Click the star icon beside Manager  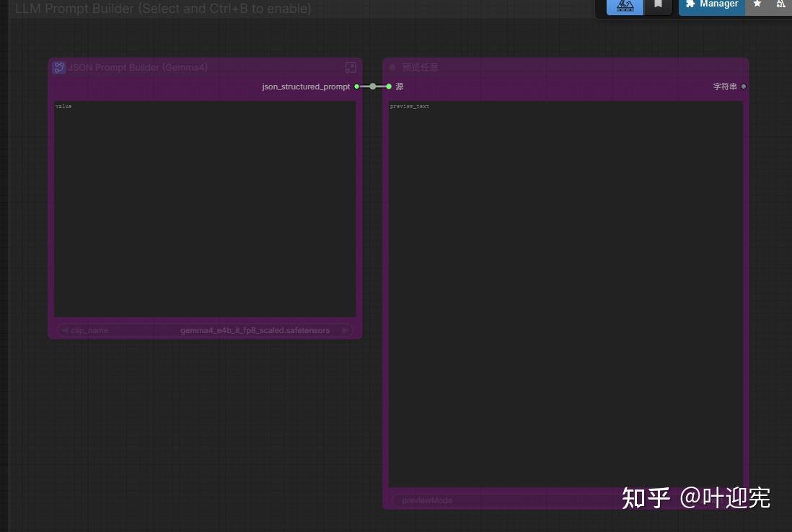click(x=757, y=4)
